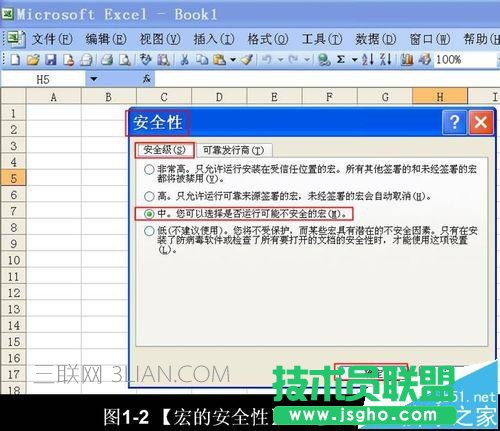The width and height of the screenshot is (500, 431).
Task: Open the AutoSum functions dropdown arrow
Action: [x=354, y=60]
